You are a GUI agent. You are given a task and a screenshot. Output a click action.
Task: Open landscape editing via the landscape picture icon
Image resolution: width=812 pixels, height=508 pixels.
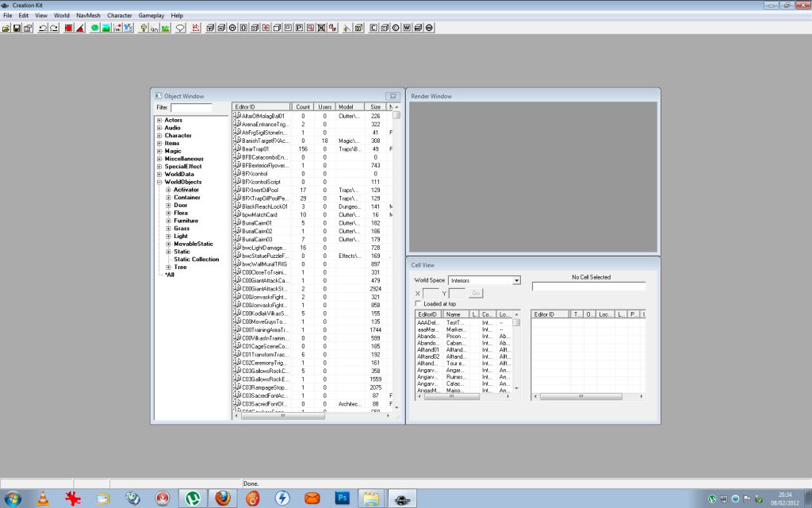tap(106, 28)
